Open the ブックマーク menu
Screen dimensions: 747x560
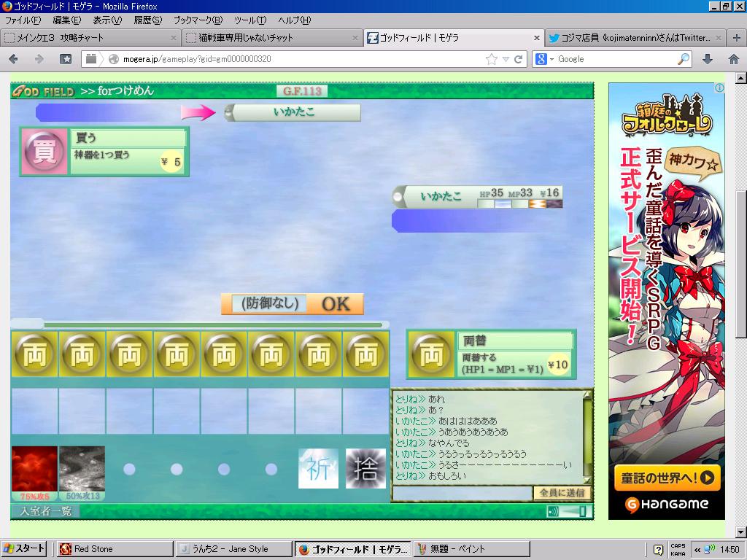198,20
